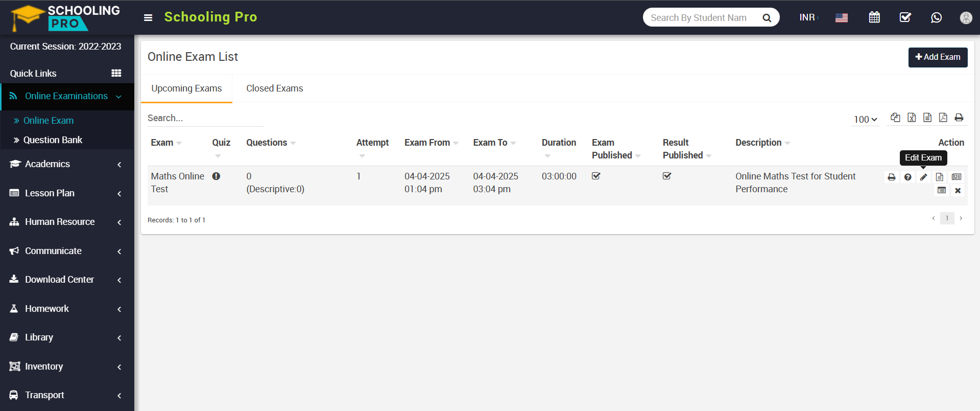Sort table by Attempt column

click(x=372, y=148)
